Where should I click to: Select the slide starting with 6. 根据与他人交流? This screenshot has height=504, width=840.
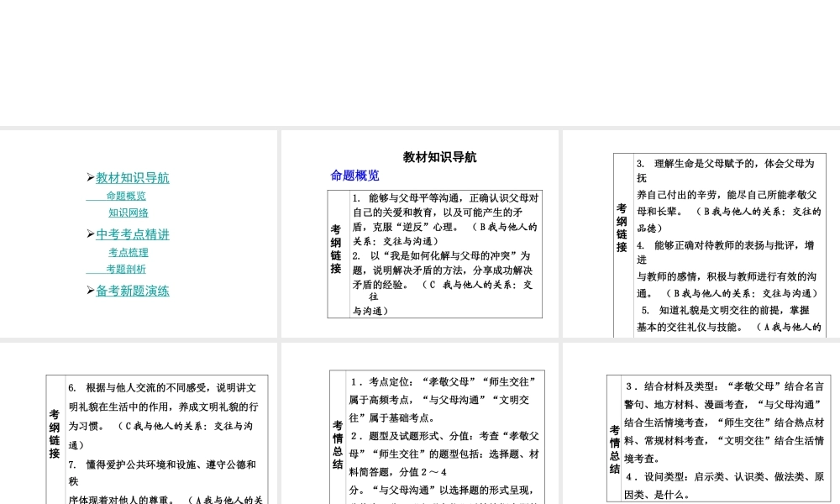139,423
